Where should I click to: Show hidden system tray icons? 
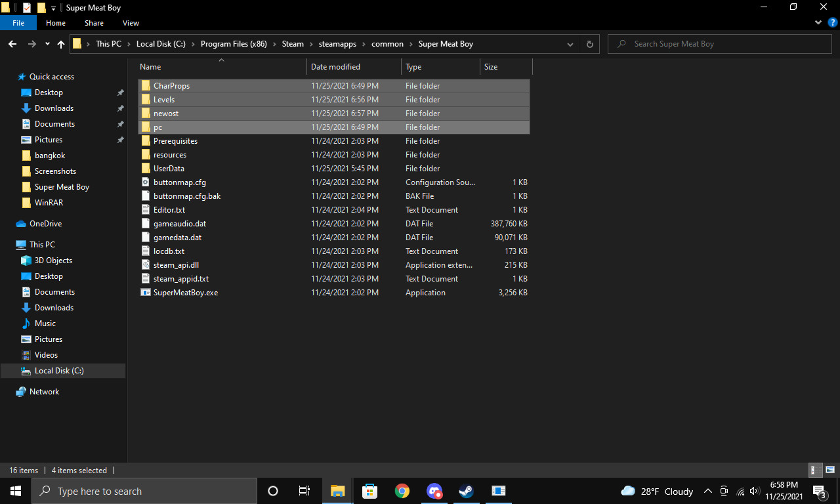tap(708, 491)
